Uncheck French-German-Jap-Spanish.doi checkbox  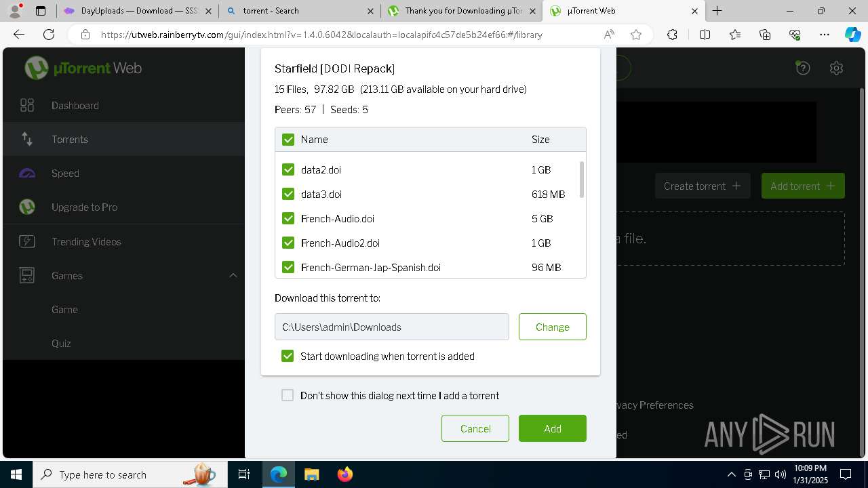coord(288,267)
